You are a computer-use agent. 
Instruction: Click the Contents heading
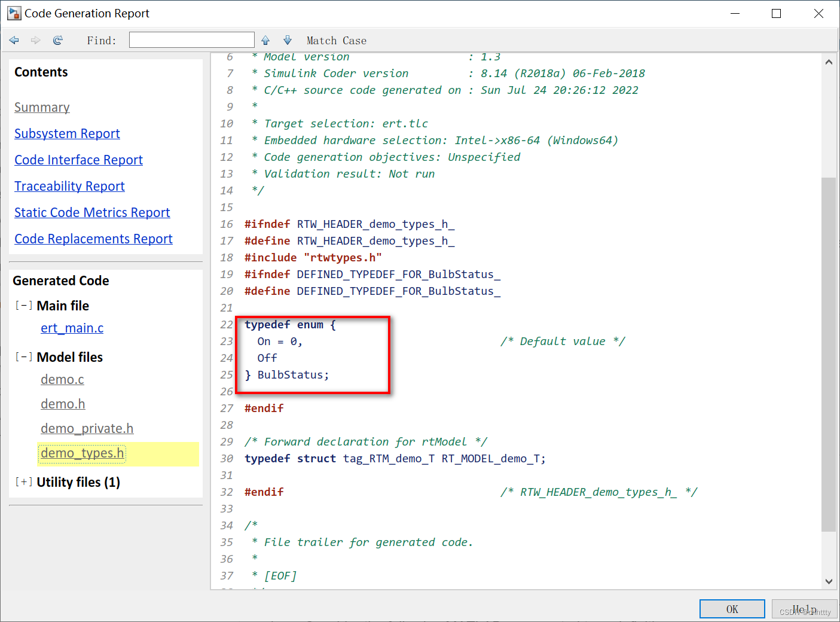[x=41, y=72]
